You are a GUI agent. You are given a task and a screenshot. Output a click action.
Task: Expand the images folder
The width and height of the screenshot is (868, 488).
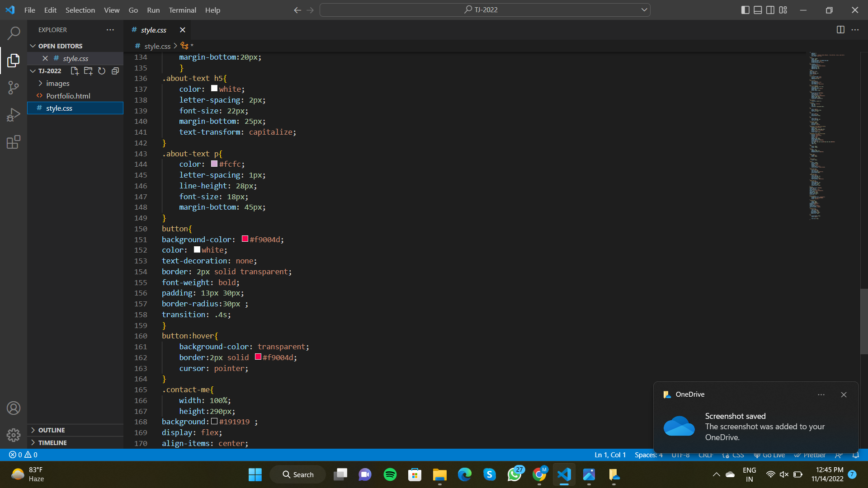(57, 84)
